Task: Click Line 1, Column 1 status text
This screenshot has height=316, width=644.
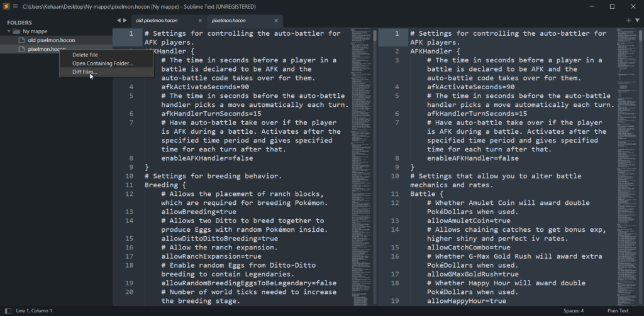Action: point(34,311)
